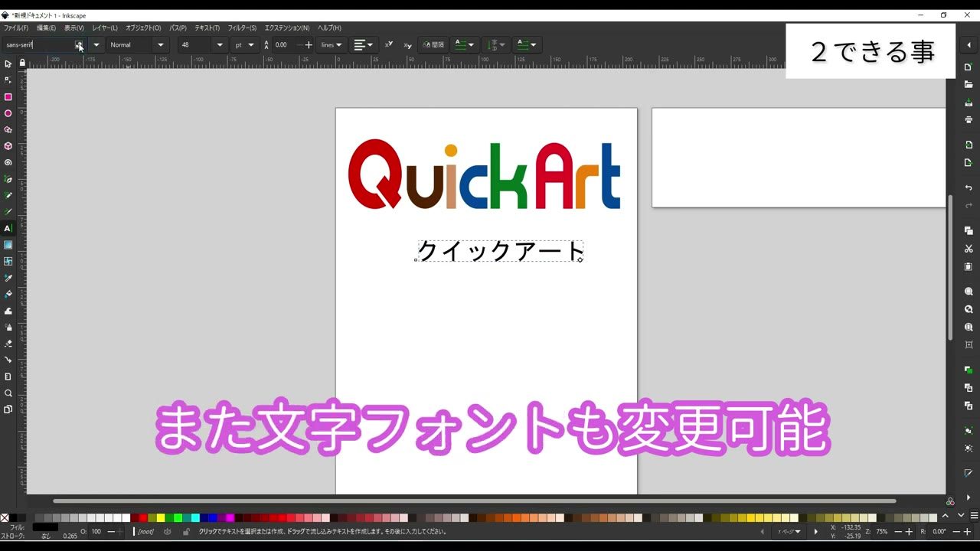
Task: Click the Print icon in command bar
Action: point(969,119)
